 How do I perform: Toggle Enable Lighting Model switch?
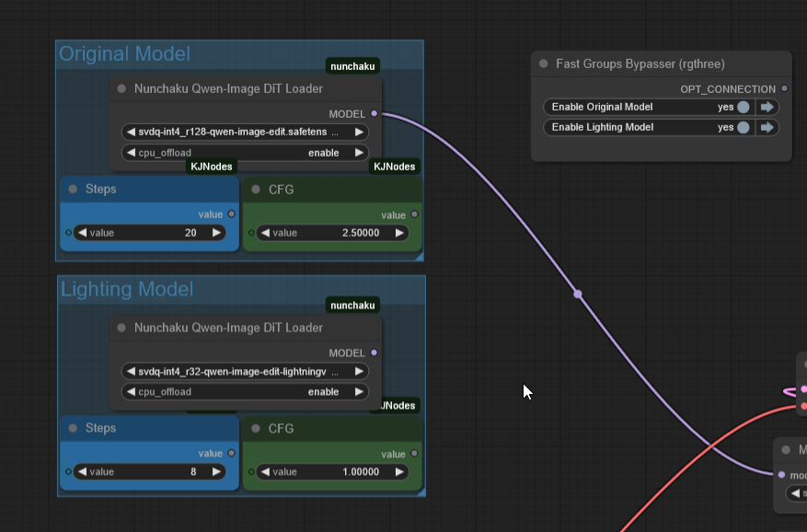pyautogui.click(x=744, y=127)
